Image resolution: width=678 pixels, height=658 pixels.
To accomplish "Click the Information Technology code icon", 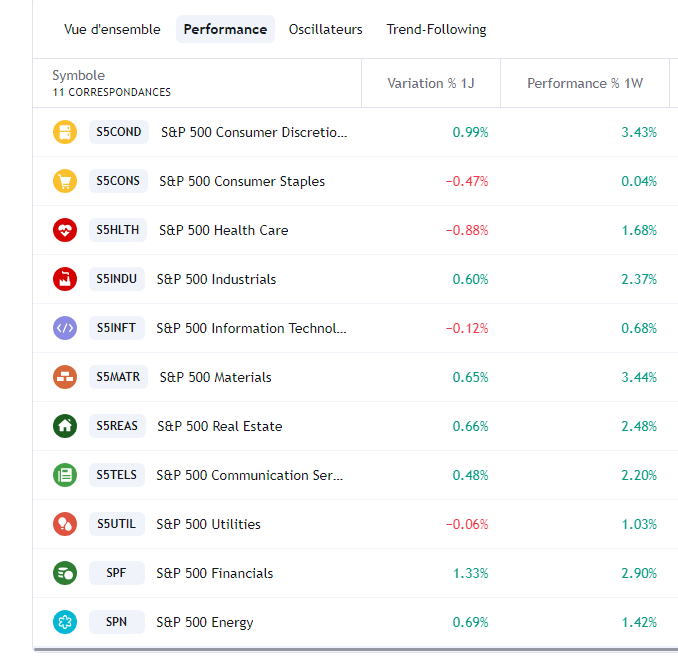I will click(x=64, y=328).
